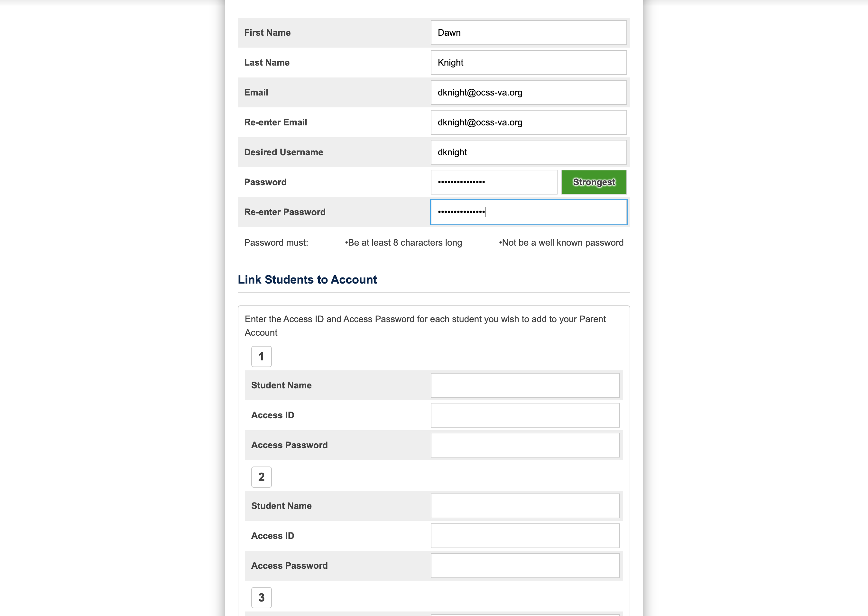The width and height of the screenshot is (868, 616).
Task: Click the Re-enter Password label
Action: click(285, 212)
